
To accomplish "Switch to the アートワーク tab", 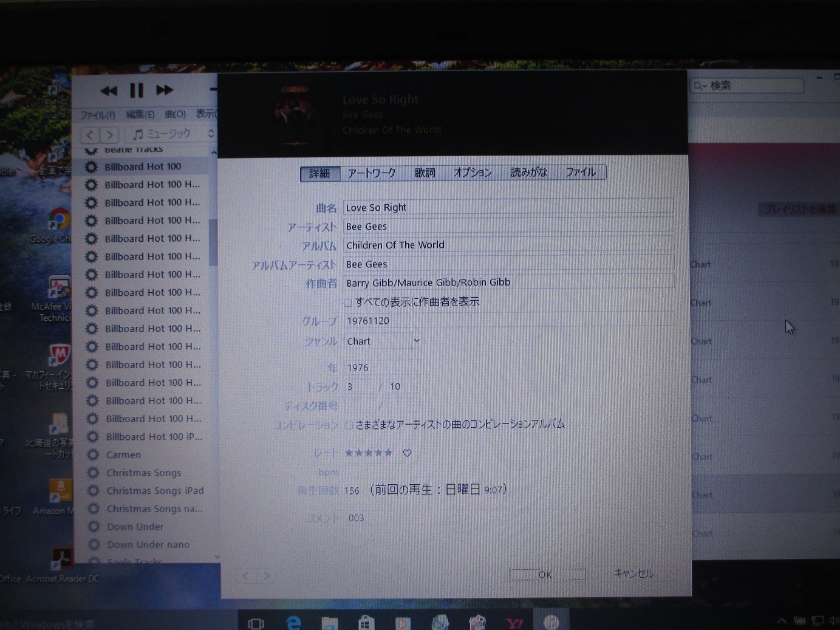I will tap(371, 173).
